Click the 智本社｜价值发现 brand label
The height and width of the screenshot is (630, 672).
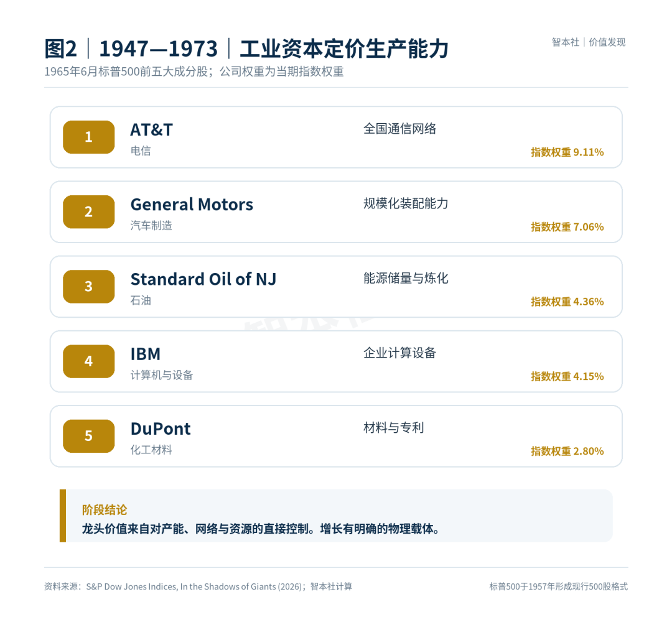coord(589,42)
